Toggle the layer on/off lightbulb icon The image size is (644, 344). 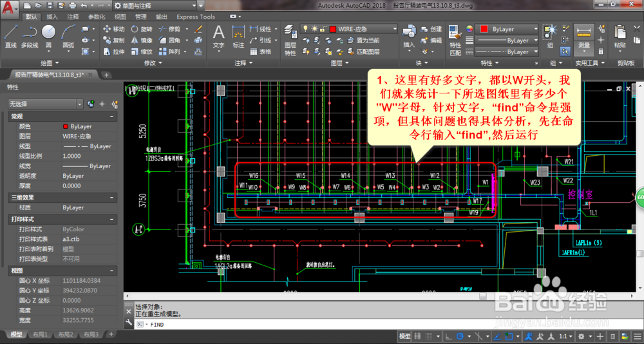pos(305,29)
